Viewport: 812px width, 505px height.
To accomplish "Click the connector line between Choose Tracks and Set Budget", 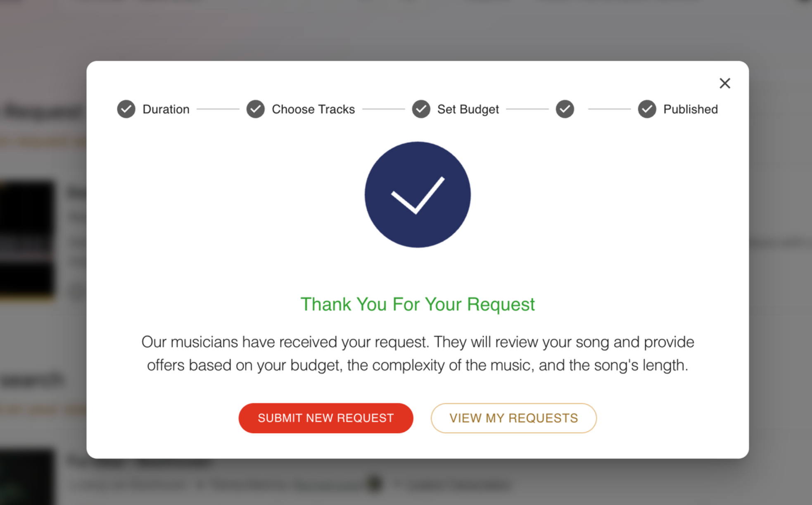I will tap(383, 109).
